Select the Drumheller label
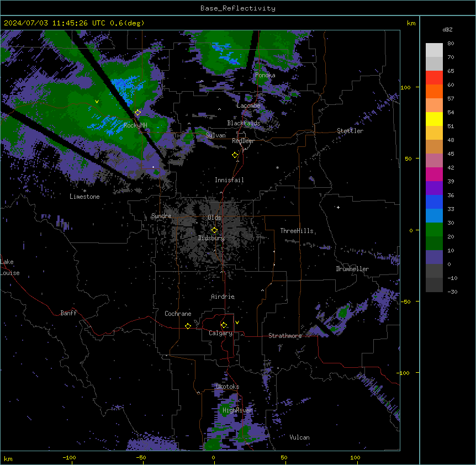 (352, 268)
